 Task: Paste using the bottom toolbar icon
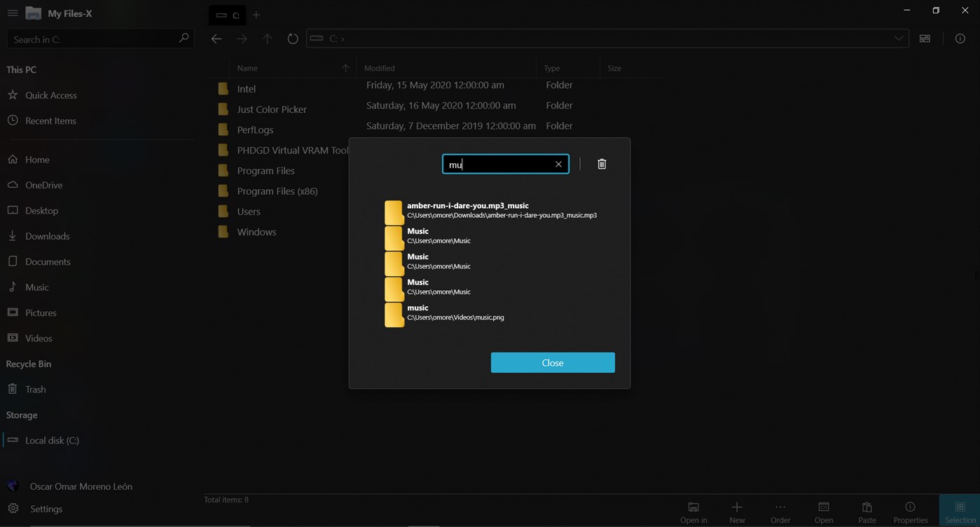[x=867, y=511]
